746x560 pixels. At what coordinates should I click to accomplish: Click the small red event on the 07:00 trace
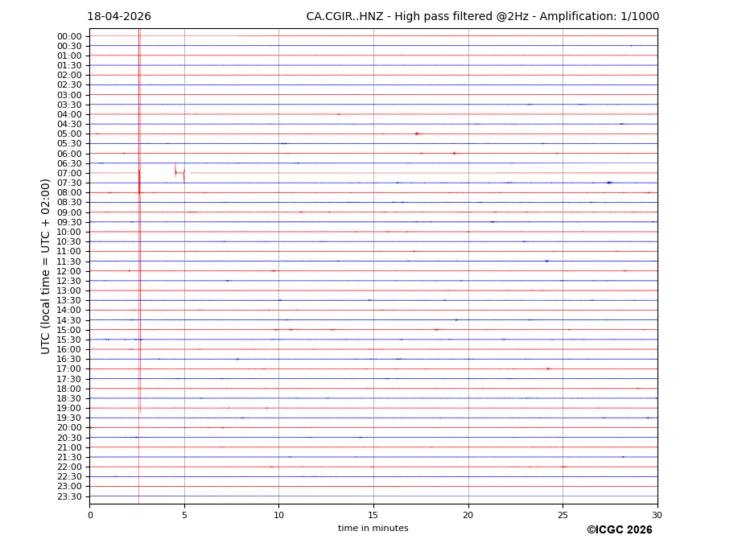click(x=176, y=172)
